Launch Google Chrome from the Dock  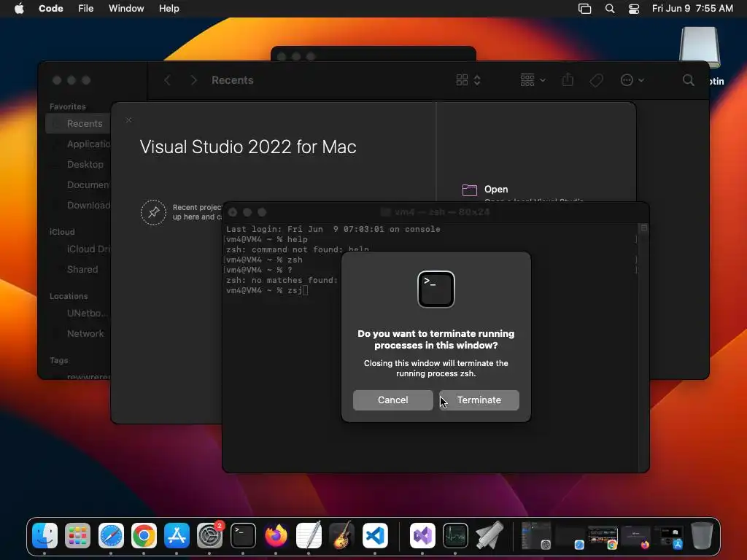[144, 536]
